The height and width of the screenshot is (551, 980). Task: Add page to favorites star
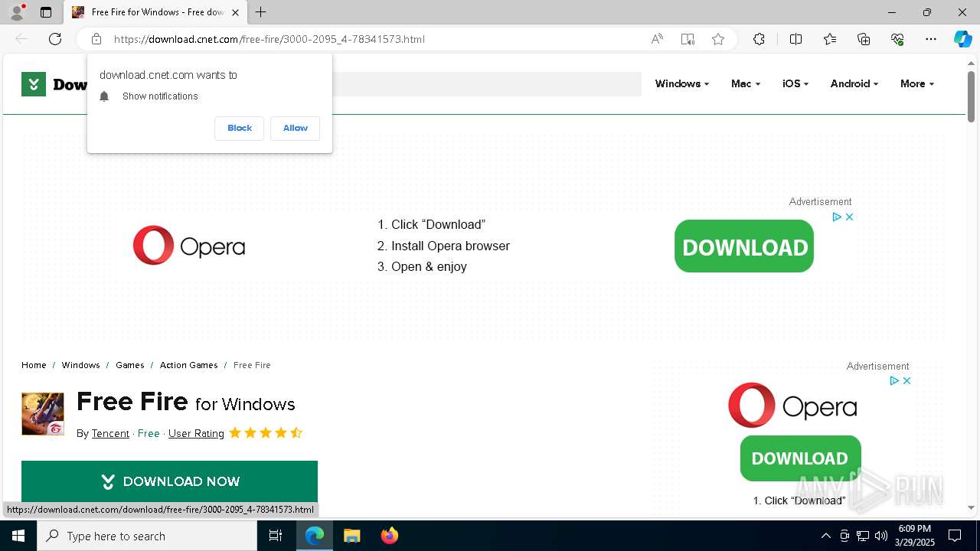pos(718,39)
